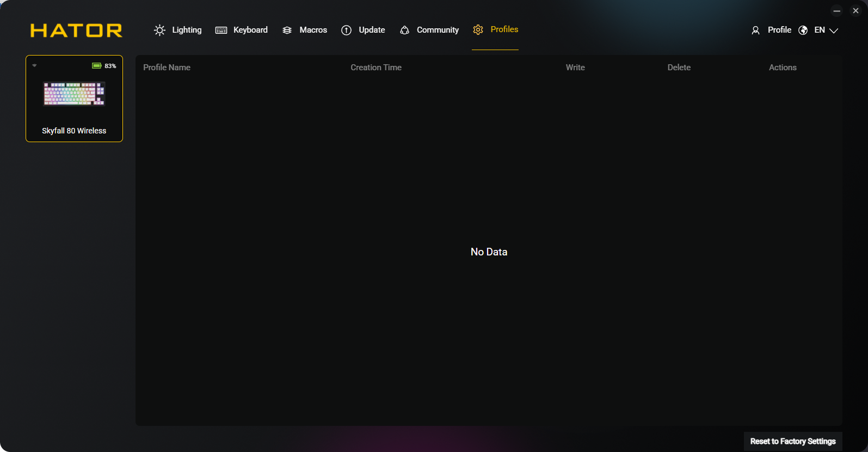Open the Lighting tab

point(187,30)
